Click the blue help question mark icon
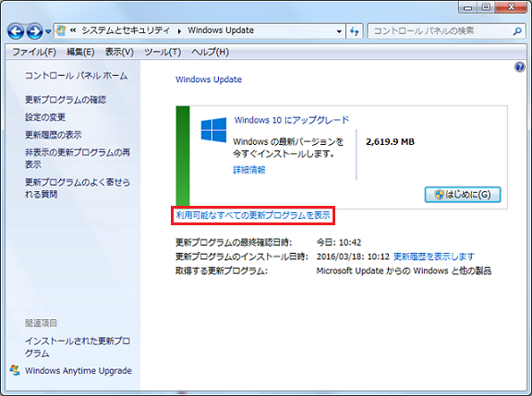Image resolution: width=532 pixels, height=396 pixels. coord(519,67)
